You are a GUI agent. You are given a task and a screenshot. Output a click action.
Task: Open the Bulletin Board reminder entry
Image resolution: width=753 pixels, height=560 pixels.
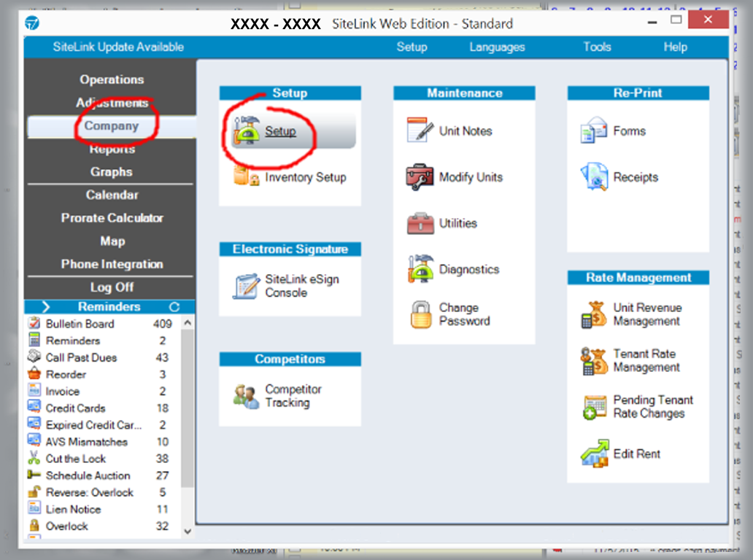tap(80, 324)
